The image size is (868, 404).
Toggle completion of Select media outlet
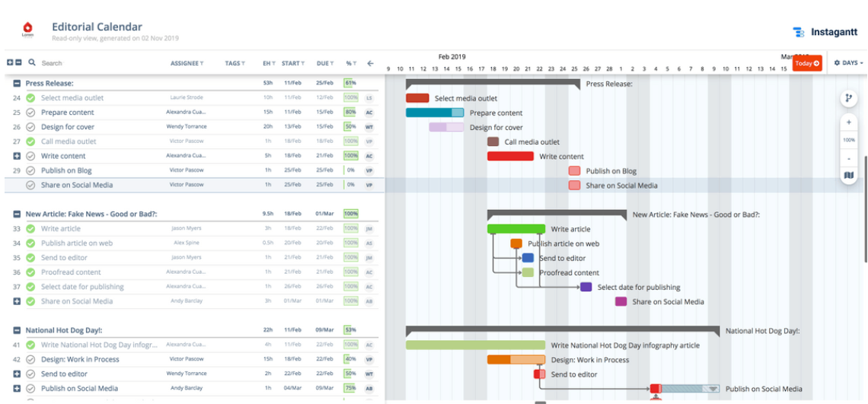(30, 98)
